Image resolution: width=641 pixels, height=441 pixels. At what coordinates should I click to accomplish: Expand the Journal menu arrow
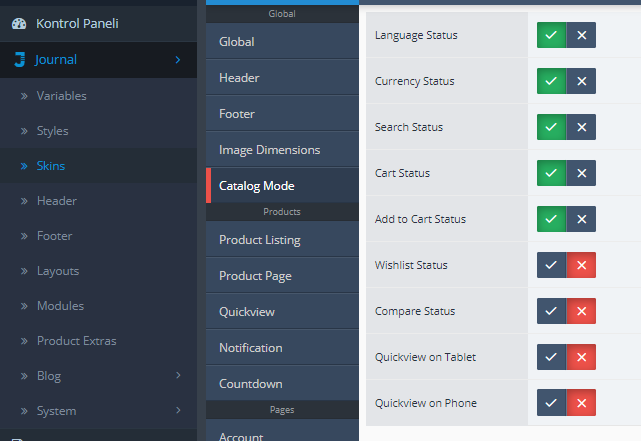pos(178,60)
